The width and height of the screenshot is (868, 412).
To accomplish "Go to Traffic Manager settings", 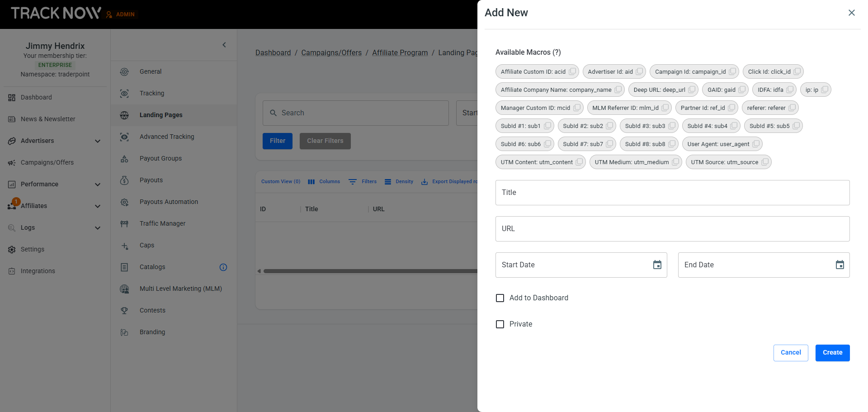I will click(162, 223).
